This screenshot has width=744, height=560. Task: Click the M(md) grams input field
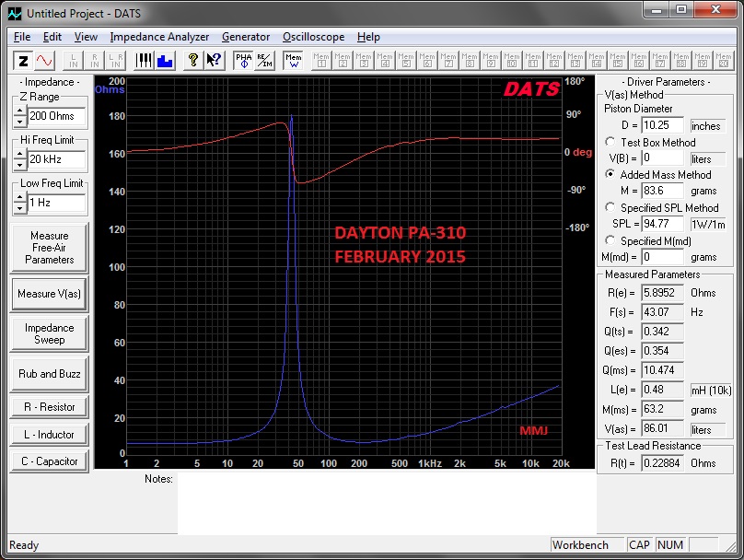pos(662,257)
